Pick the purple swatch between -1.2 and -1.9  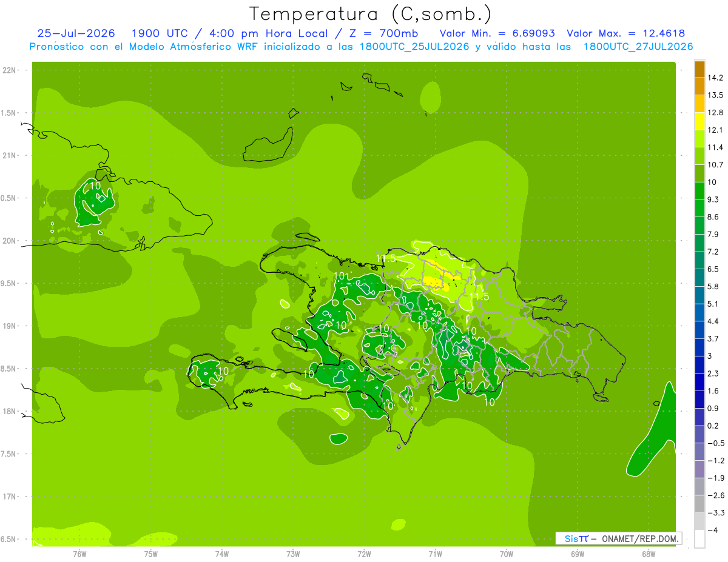coord(699,469)
